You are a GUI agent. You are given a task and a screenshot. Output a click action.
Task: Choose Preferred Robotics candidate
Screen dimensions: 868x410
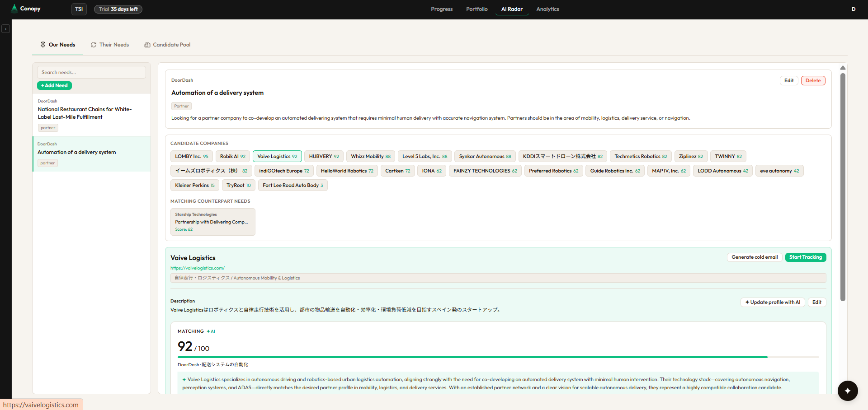[x=553, y=171]
